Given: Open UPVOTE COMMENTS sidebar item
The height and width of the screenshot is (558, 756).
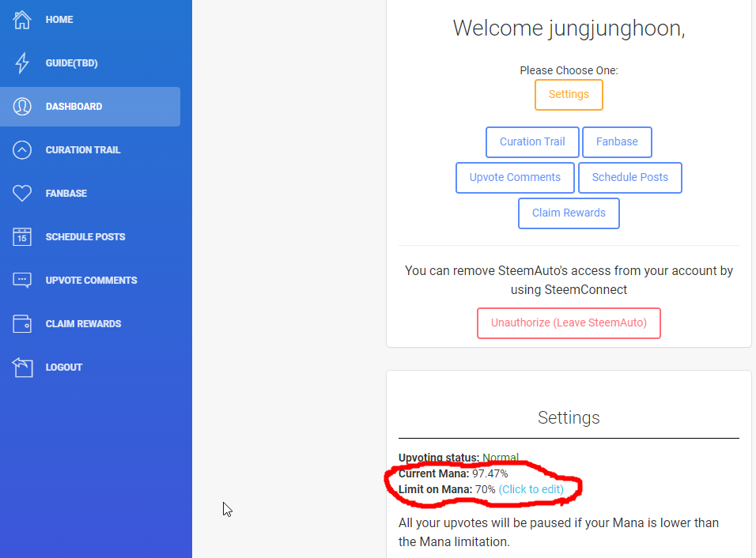Looking at the screenshot, I should point(90,280).
